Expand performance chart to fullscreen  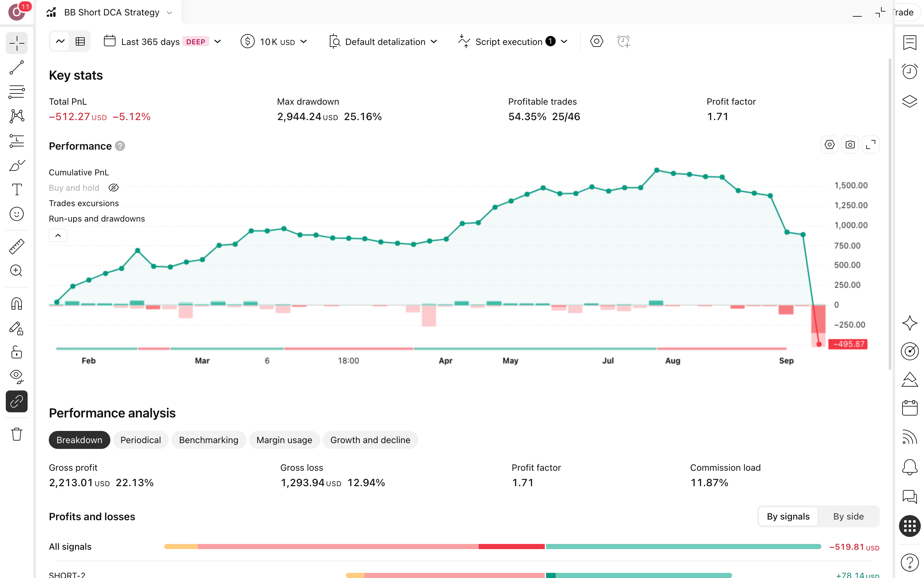tap(870, 145)
